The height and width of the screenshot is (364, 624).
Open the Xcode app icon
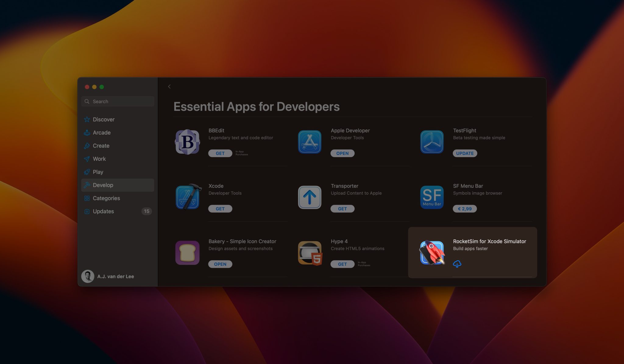tap(189, 197)
